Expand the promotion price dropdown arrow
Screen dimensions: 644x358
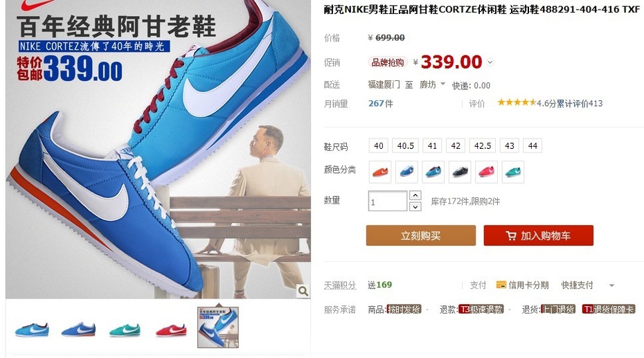click(x=490, y=62)
